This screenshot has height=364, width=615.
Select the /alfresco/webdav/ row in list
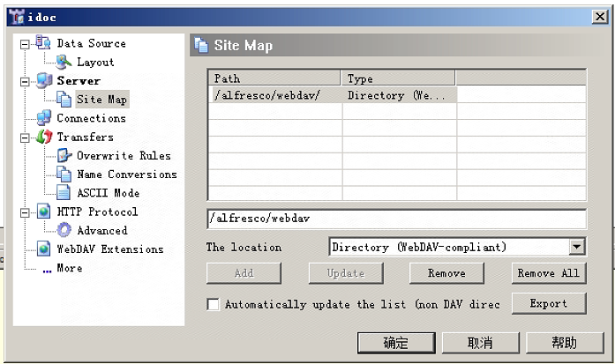(x=331, y=95)
